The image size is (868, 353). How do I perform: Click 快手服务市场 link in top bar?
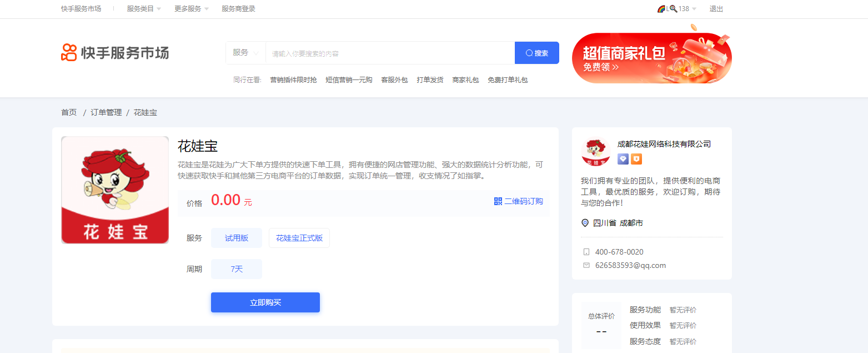81,9
